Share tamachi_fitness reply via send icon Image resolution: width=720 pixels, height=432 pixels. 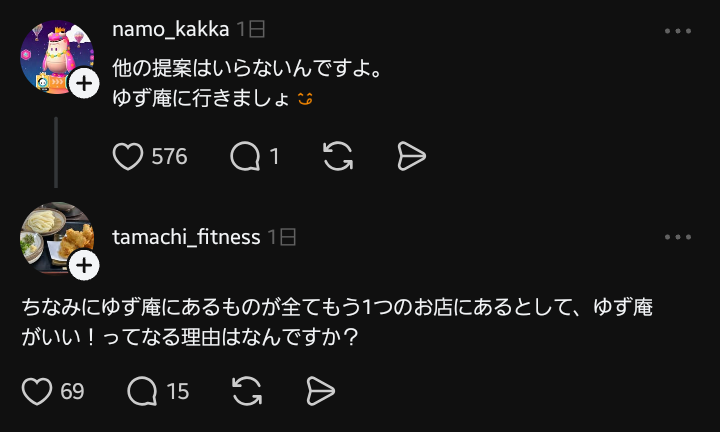tap(320, 391)
